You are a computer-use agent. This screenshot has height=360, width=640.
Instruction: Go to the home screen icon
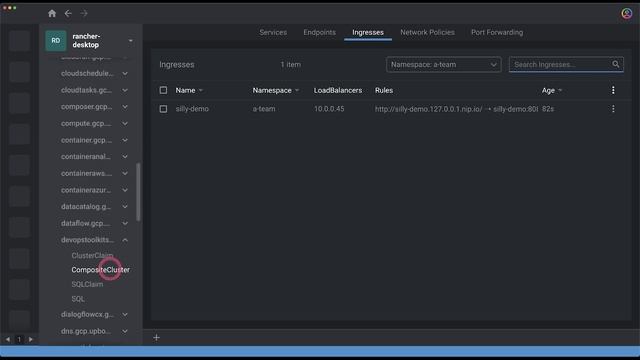52,13
